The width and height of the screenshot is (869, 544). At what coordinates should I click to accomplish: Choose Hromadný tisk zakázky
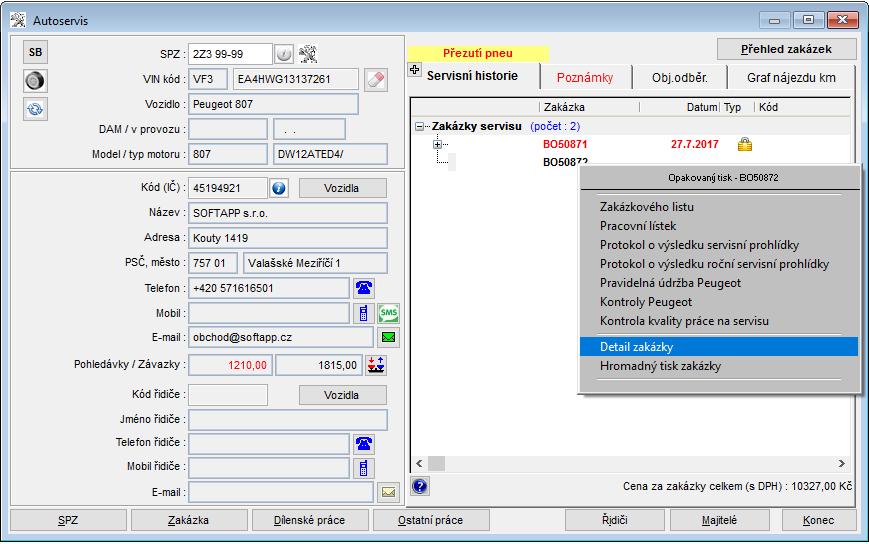coord(719,366)
